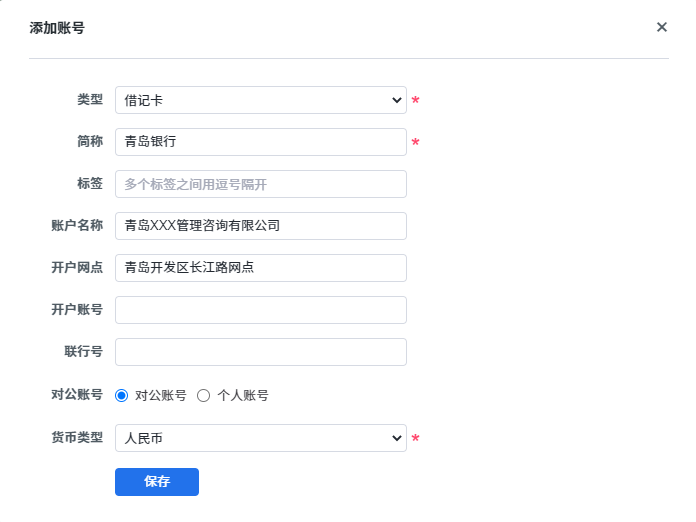The image size is (696, 522).
Task: Open the 类型 dropdown showing 借记卡
Action: [x=260, y=100]
